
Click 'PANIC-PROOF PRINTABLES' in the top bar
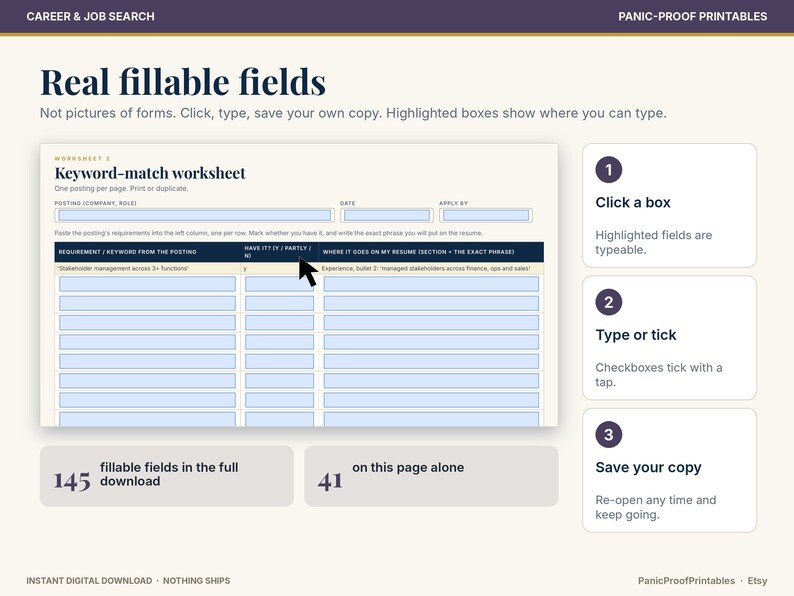(x=692, y=16)
